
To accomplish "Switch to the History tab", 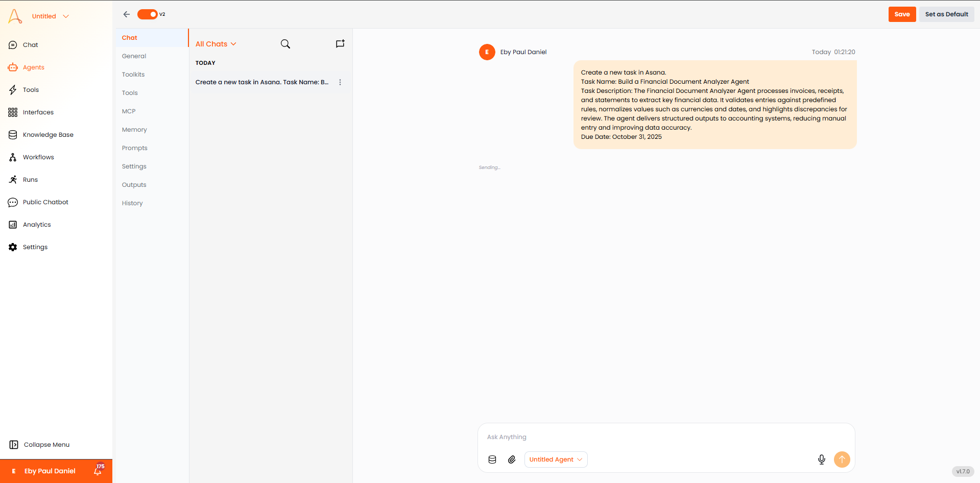I will [x=132, y=203].
